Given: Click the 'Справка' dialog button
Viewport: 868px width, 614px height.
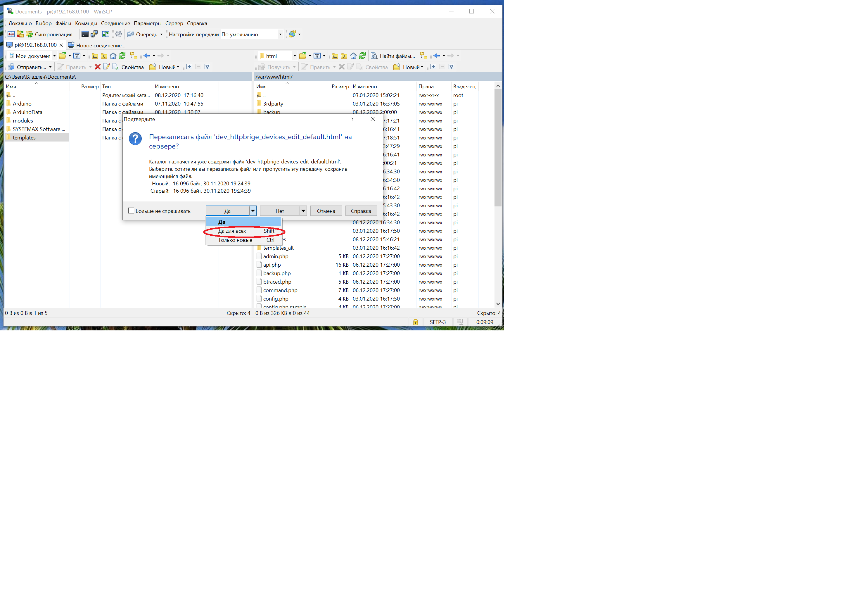Looking at the screenshot, I should click(x=361, y=211).
